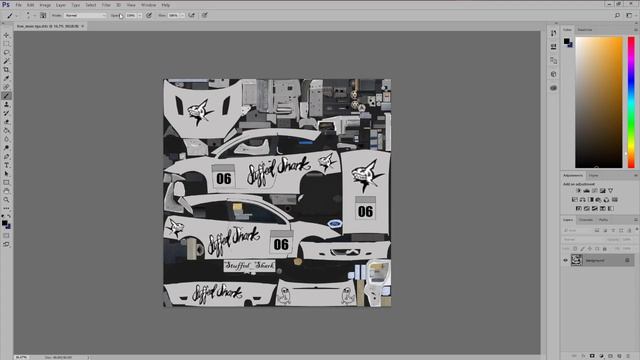This screenshot has height=360, width=640.
Task: Open the Window menu
Action: (148, 5)
